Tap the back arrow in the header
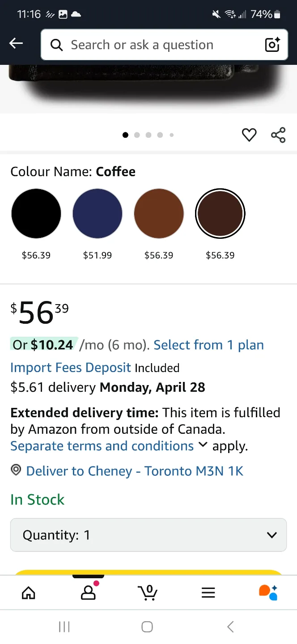 point(16,43)
